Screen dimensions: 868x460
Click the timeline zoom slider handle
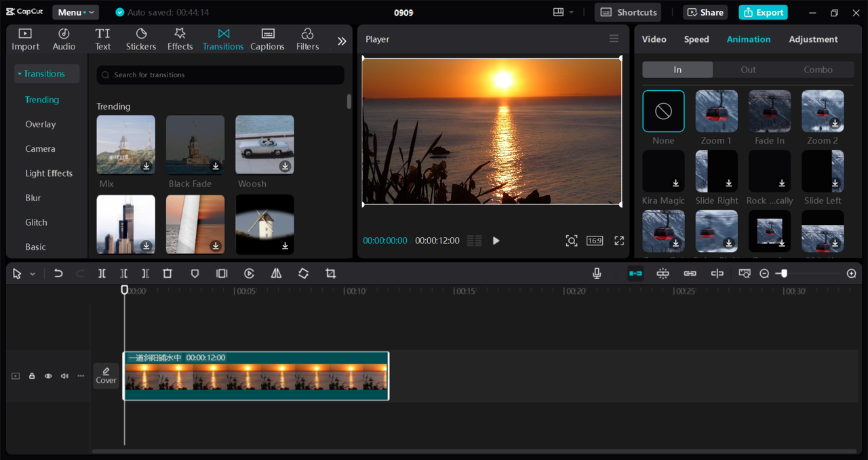pos(784,274)
